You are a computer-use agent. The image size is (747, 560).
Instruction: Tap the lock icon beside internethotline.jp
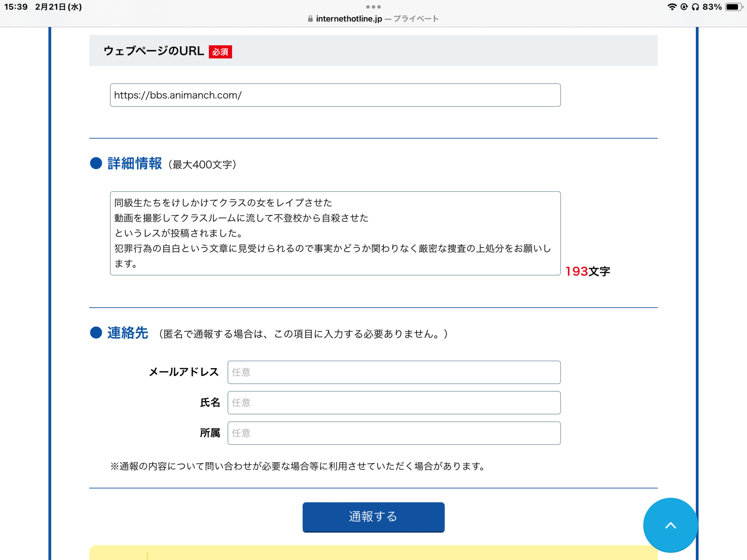click(310, 19)
